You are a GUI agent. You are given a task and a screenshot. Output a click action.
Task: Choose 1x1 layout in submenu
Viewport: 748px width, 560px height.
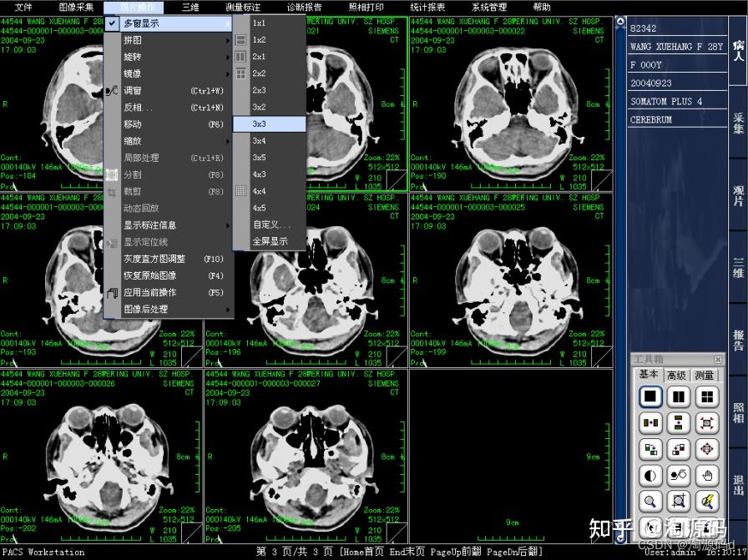click(x=270, y=23)
